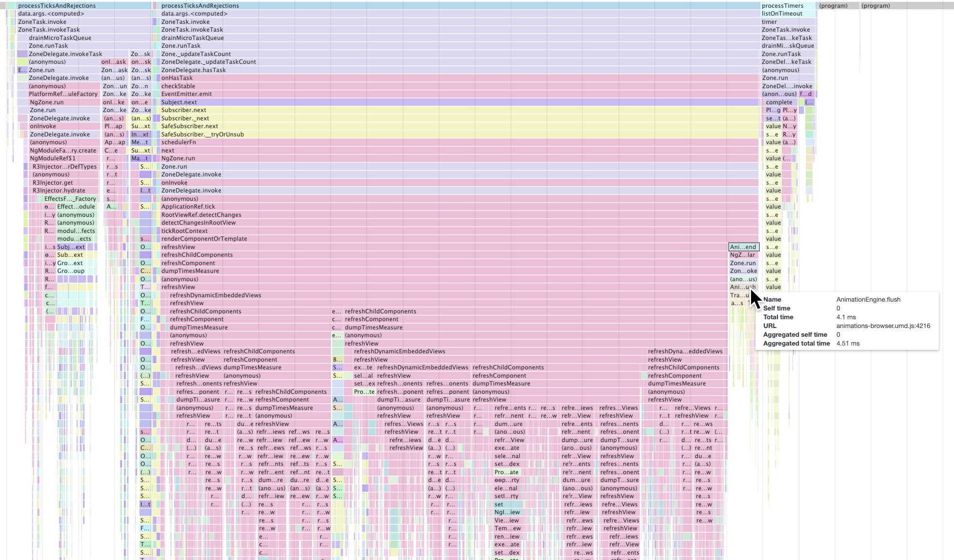Click the RootViewRef.detectChanges frame

[459, 215]
